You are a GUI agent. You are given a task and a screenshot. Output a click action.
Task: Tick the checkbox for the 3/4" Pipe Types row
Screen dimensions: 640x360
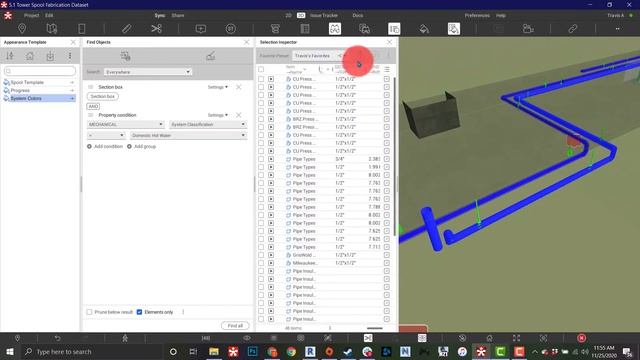(x=261, y=159)
